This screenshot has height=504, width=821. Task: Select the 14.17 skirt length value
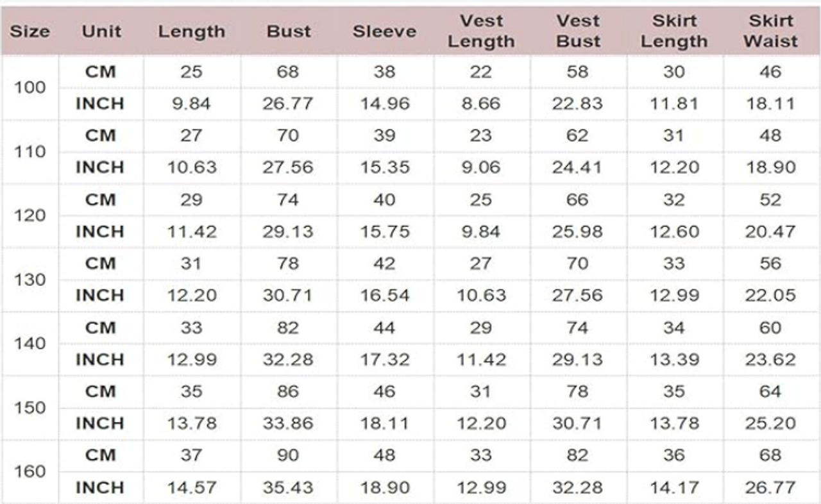pyautogui.click(x=674, y=488)
